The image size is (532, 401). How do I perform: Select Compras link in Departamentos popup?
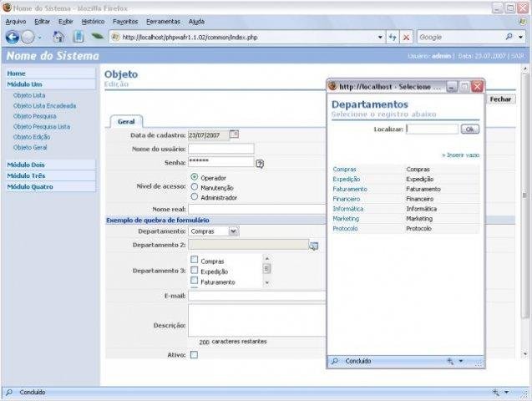[x=344, y=169]
